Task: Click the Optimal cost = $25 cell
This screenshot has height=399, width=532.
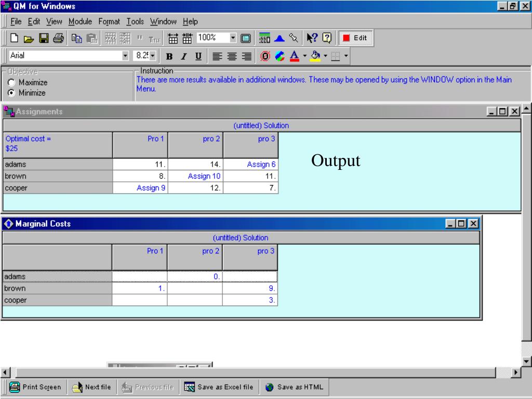Action: (58, 145)
